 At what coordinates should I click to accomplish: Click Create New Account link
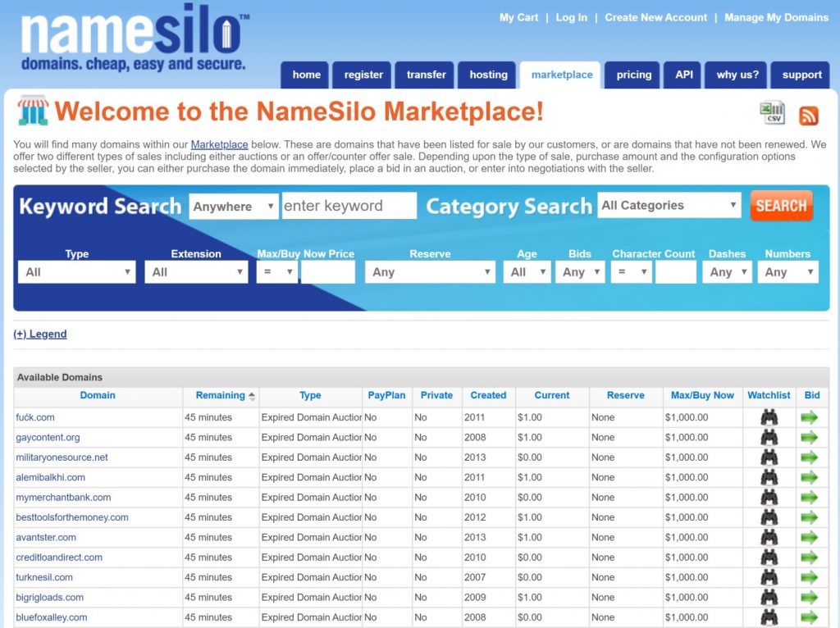tap(655, 18)
